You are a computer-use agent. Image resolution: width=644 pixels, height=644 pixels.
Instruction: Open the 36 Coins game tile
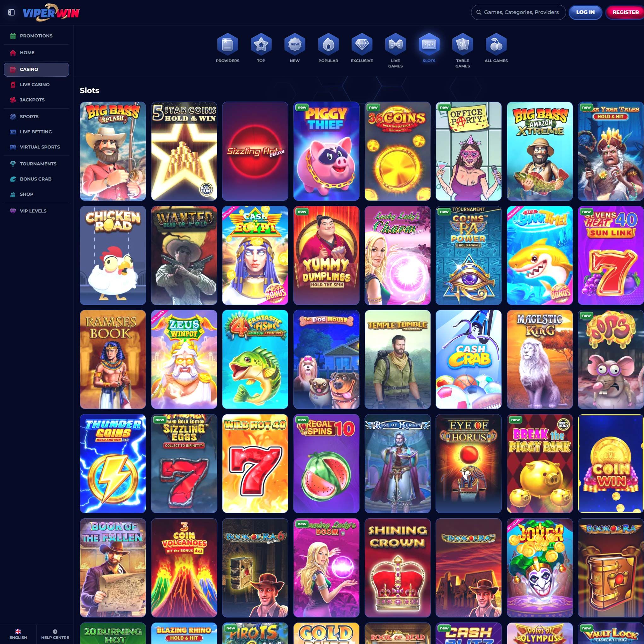(x=397, y=151)
